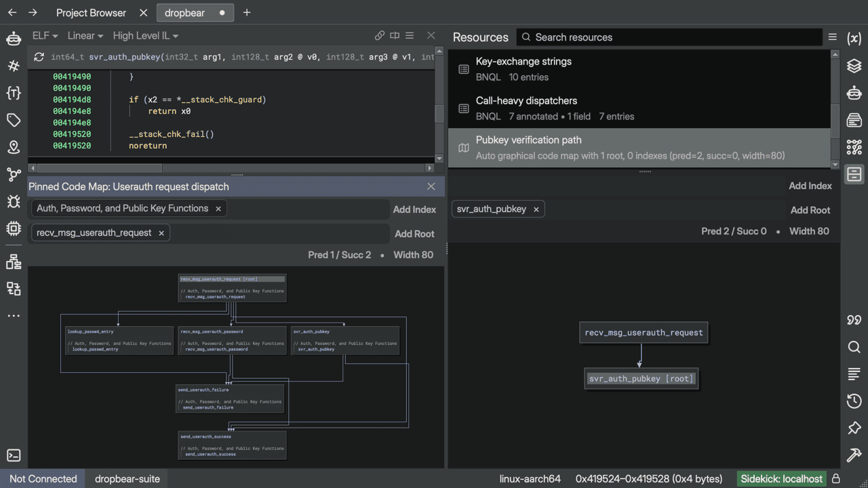The width and height of the screenshot is (868, 488).
Task: Click the send_userauth_failure node in pinned map
Action: [229, 399]
